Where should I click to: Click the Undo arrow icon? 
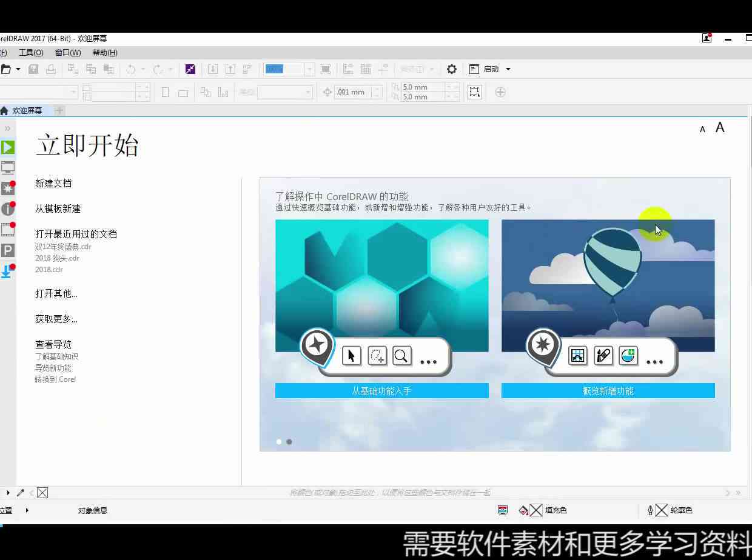point(131,69)
